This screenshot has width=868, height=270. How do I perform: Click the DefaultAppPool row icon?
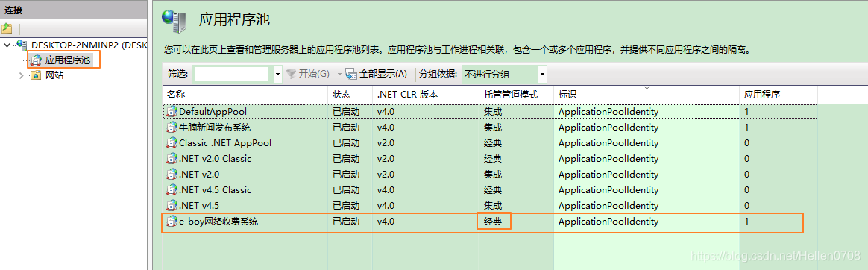coord(172,112)
